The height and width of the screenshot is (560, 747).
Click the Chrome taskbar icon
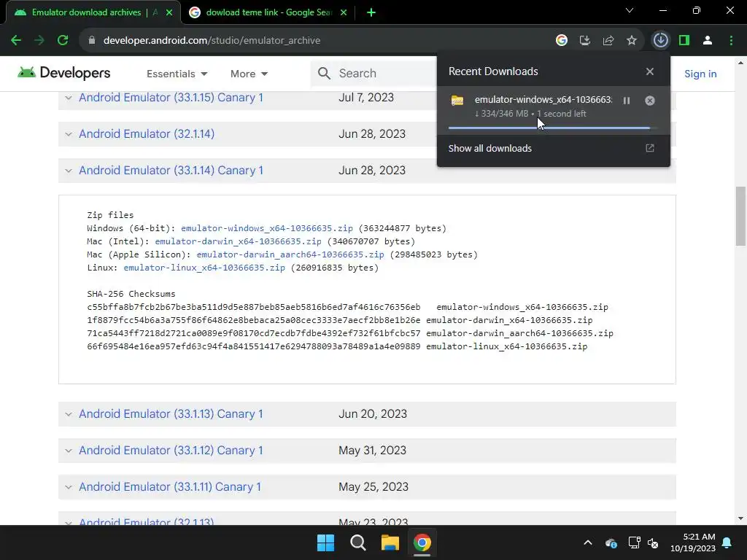422,542
